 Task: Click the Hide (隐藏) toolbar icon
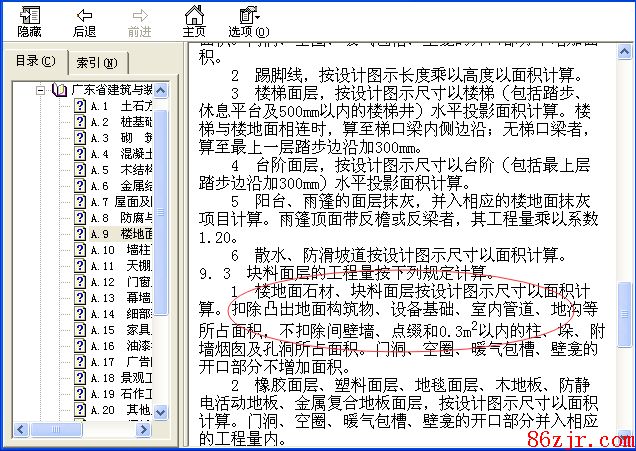coord(30,21)
